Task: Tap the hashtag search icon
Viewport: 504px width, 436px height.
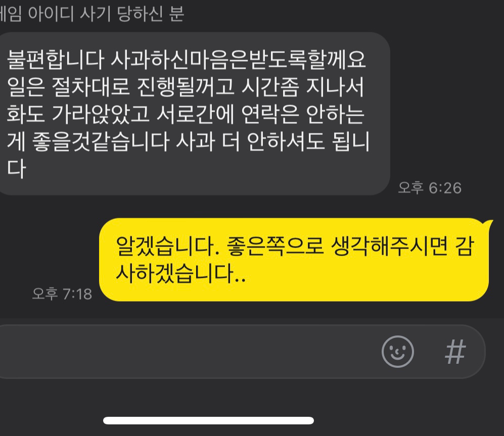Action: click(455, 352)
